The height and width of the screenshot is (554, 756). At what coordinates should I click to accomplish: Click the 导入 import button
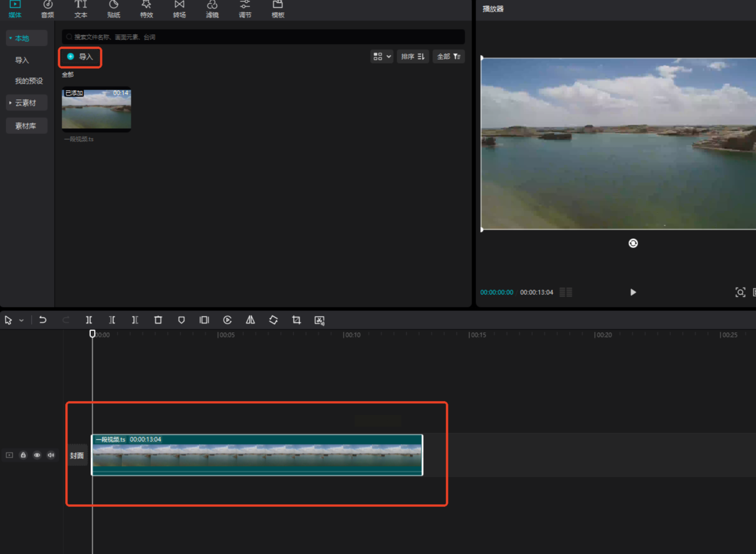click(80, 57)
